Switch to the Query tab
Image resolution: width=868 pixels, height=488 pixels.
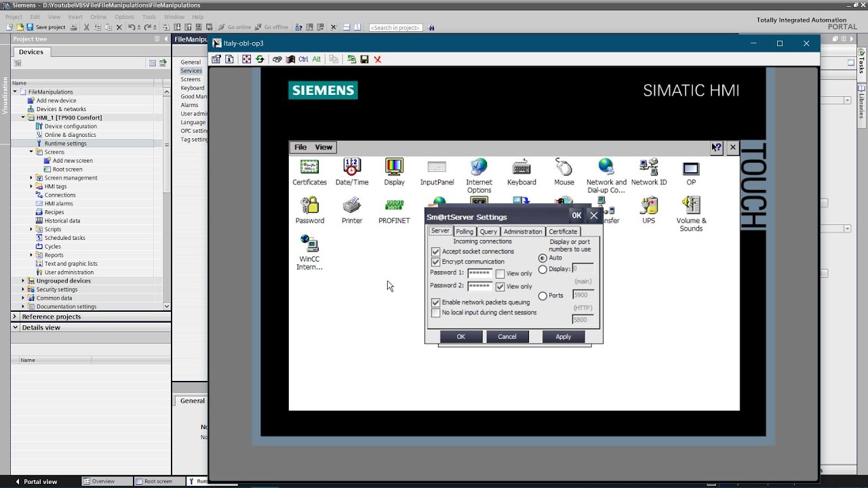point(488,232)
